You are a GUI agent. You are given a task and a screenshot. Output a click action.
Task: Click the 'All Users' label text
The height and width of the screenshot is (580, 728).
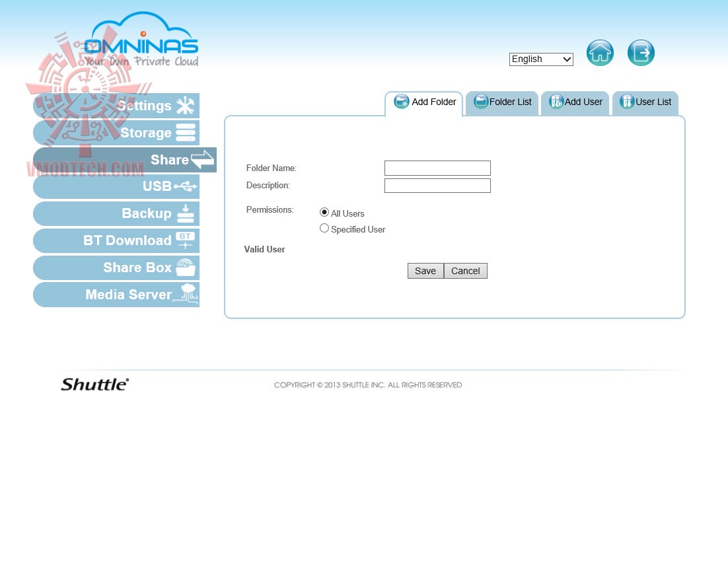(x=347, y=213)
